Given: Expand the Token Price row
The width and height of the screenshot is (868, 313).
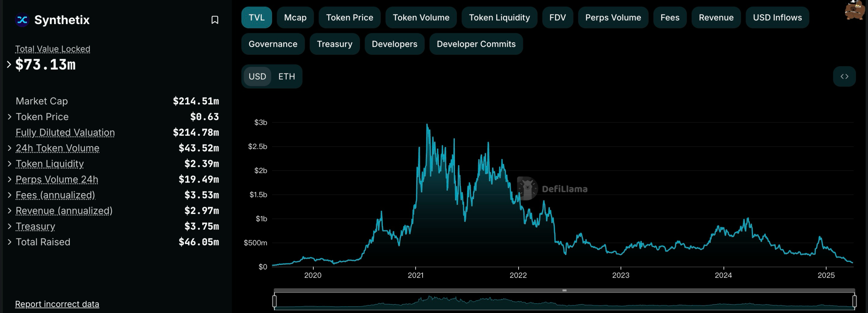Looking at the screenshot, I should click(9, 117).
